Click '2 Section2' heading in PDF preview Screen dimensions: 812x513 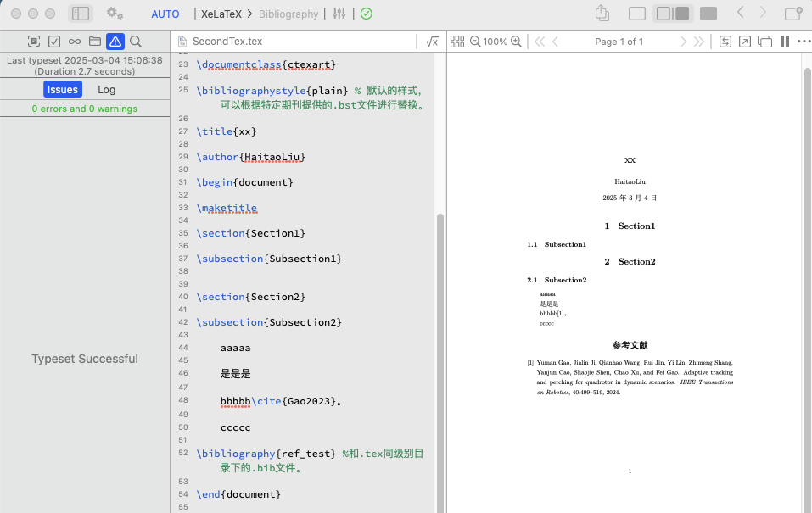click(x=630, y=261)
